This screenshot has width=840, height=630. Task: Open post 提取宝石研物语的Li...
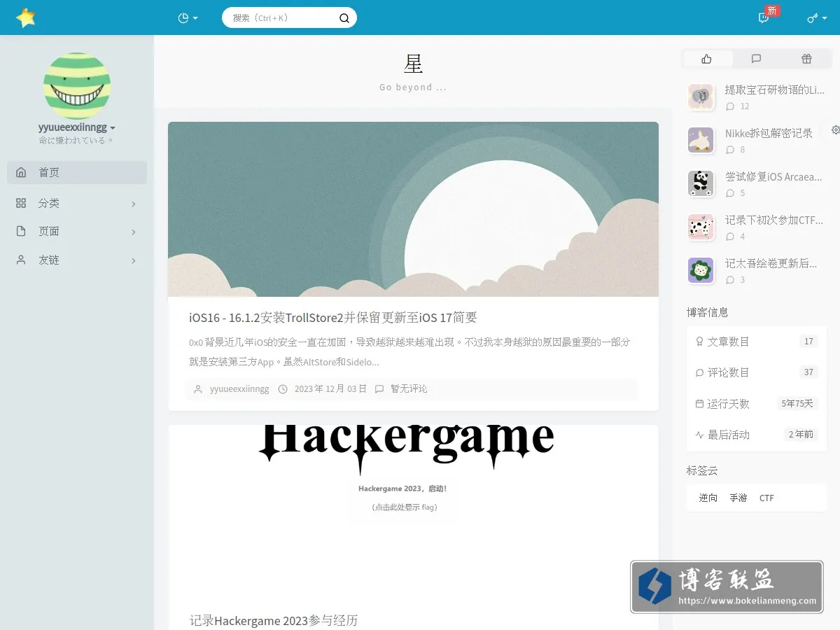(x=775, y=90)
